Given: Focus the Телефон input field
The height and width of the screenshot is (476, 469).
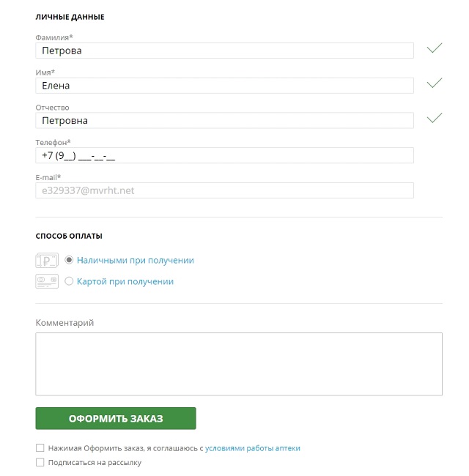Looking at the screenshot, I should point(224,155).
